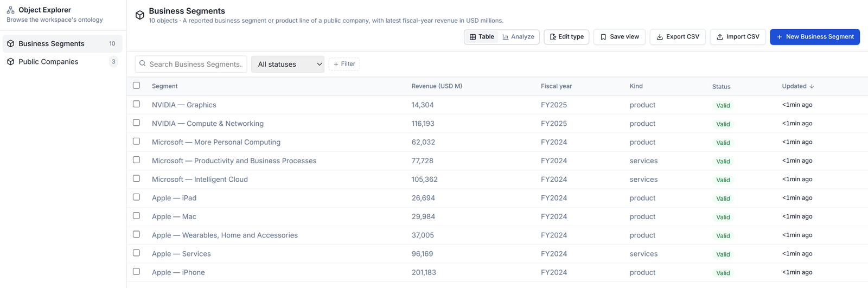Open Microsoft — Productivity and Business Processes

pyautogui.click(x=234, y=161)
